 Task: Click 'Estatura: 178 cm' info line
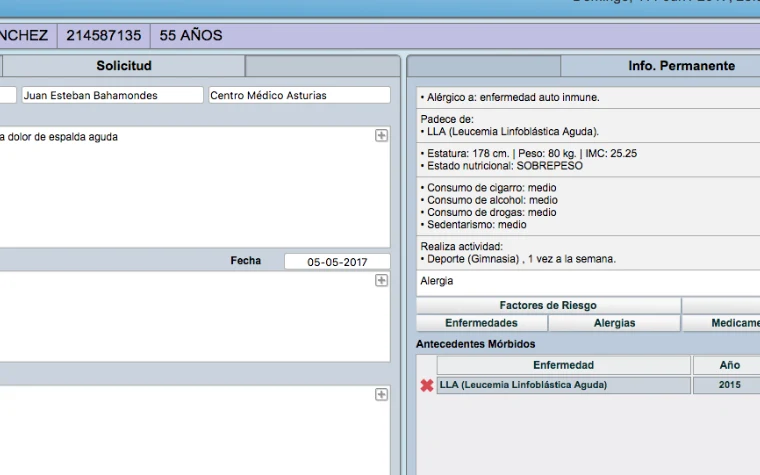click(529, 154)
